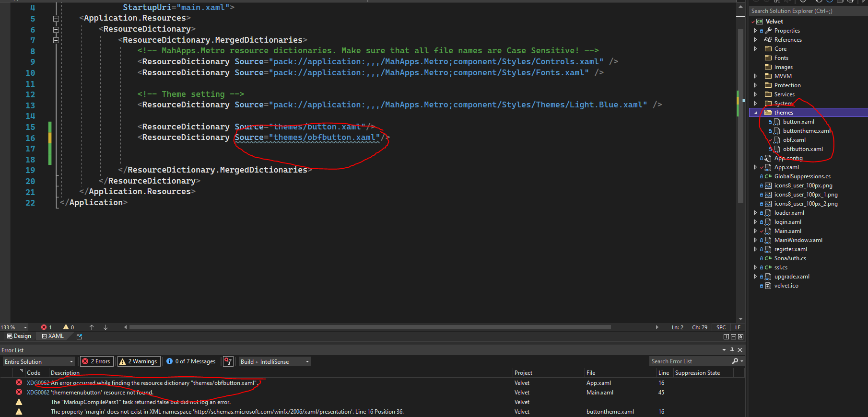Image resolution: width=868 pixels, height=417 pixels.
Task: Select buttontheme.xaml file
Action: pos(807,131)
